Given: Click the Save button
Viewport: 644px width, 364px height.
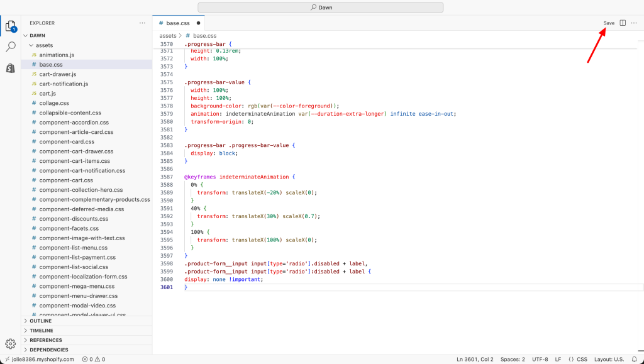Looking at the screenshot, I should 609,23.
